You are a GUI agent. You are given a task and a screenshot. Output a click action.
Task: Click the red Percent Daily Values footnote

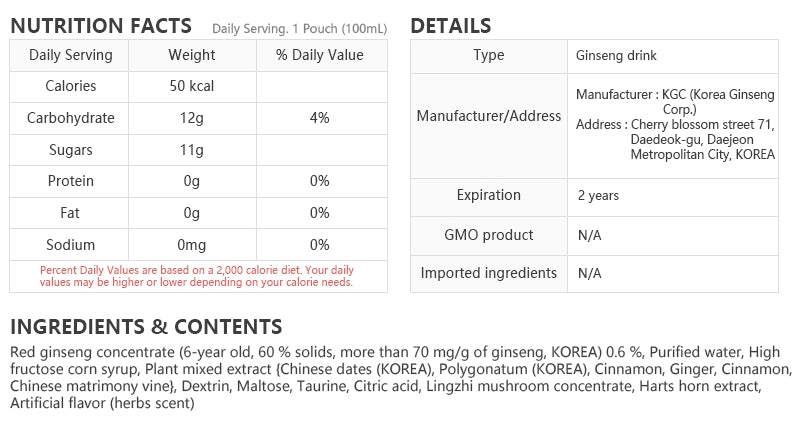pyautogui.click(x=197, y=276)
